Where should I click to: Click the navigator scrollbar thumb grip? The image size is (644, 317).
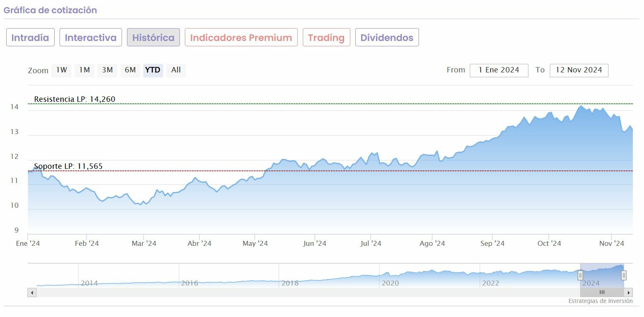602,293
